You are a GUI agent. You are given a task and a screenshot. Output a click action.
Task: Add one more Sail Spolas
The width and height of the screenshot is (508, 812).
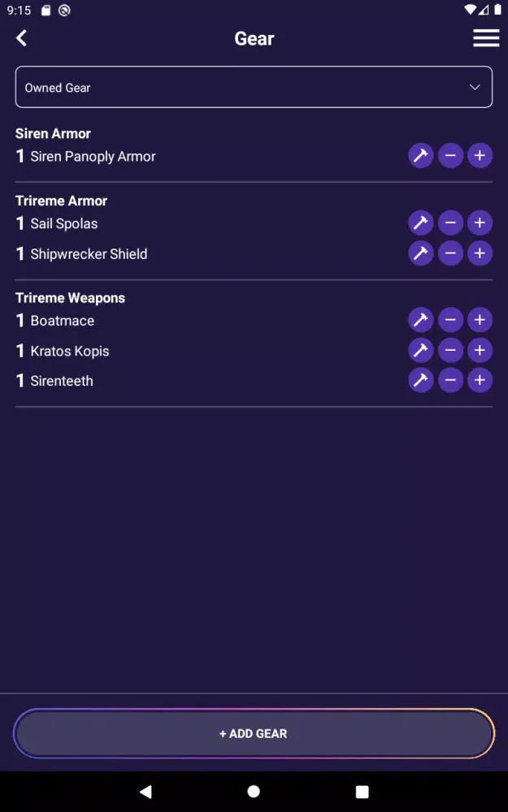click(480, 223)
